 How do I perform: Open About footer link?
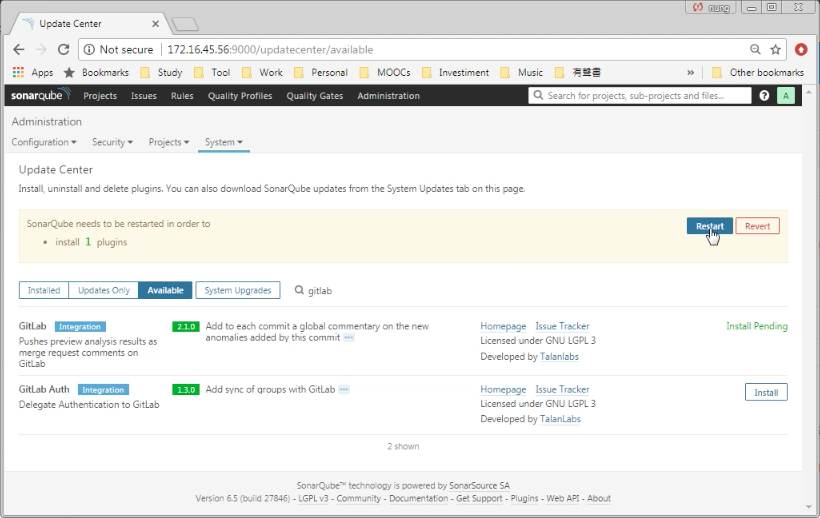coord(599,498)
